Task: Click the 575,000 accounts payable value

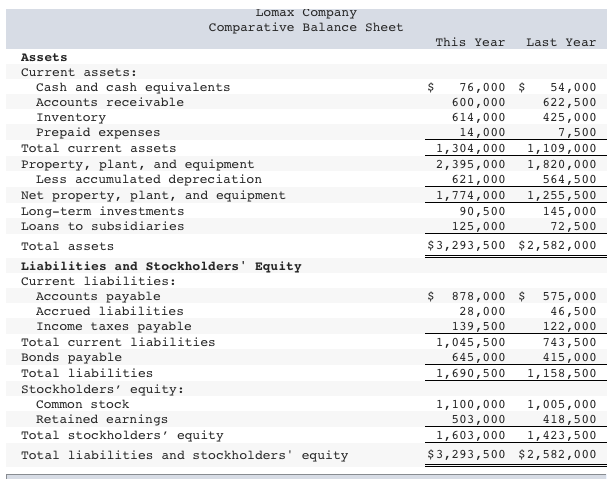Action: pyautogui.click(x=570, y=296)
